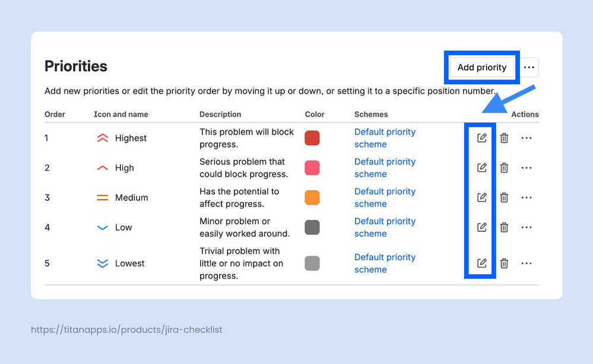Image resolution: width=593 pixels, height=364 pixels.
Task: Open the ellipsis menu for the Low priority row
Action: (527, 227)
